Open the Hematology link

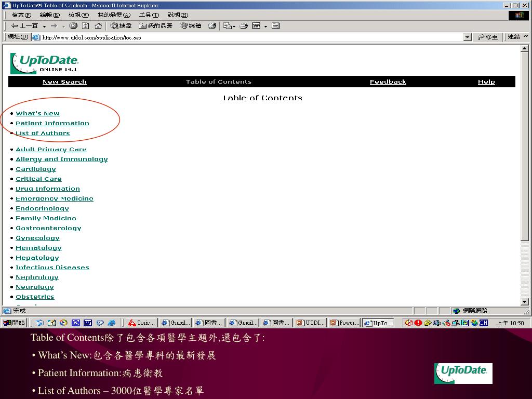pyautogui.click(x=38, y=248)
